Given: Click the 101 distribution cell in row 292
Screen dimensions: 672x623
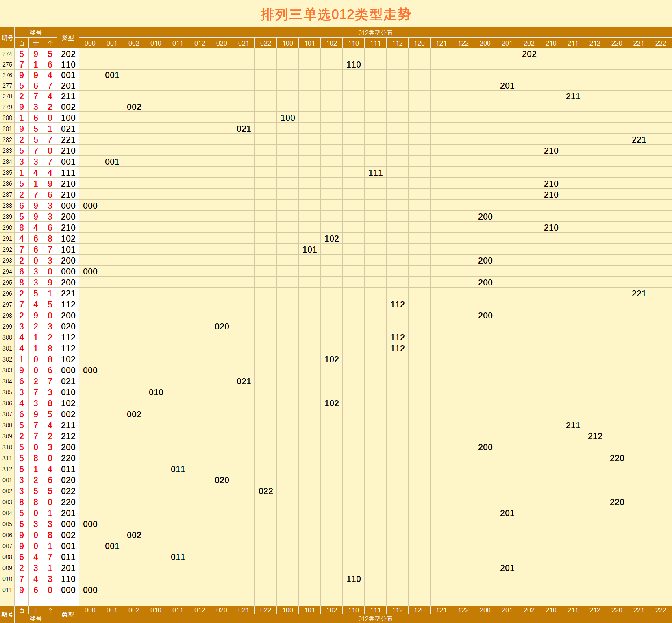Looking at the screenshot, I should [x=309, y=249].
